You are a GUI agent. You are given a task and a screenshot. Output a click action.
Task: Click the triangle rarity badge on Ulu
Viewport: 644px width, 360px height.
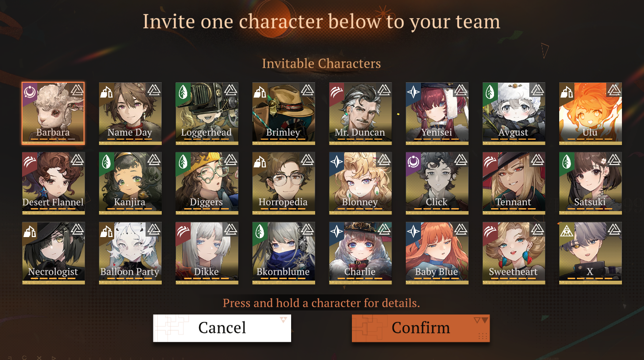[614, 90]
